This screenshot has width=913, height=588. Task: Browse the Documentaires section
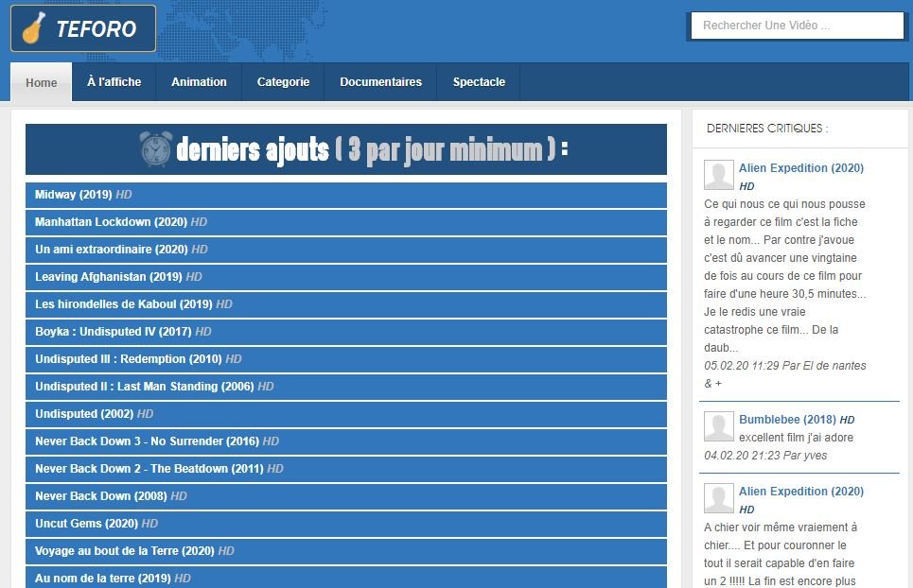[380, 82]
